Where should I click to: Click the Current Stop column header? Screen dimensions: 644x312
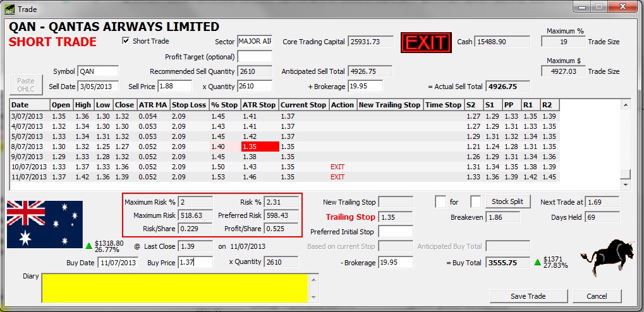point(303,105)
